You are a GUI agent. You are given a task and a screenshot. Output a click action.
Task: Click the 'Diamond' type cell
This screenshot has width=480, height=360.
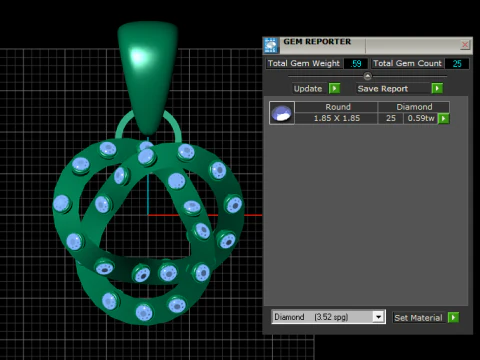click(x=414, y=107)
